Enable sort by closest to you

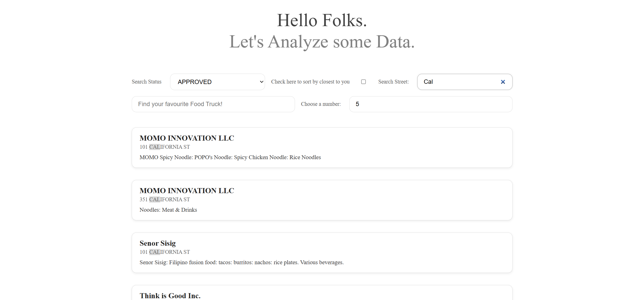coord(364,81)
